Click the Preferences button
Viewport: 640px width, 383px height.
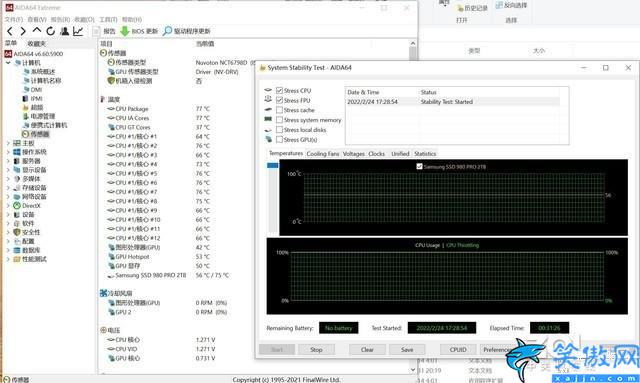[x=497, y=350]
